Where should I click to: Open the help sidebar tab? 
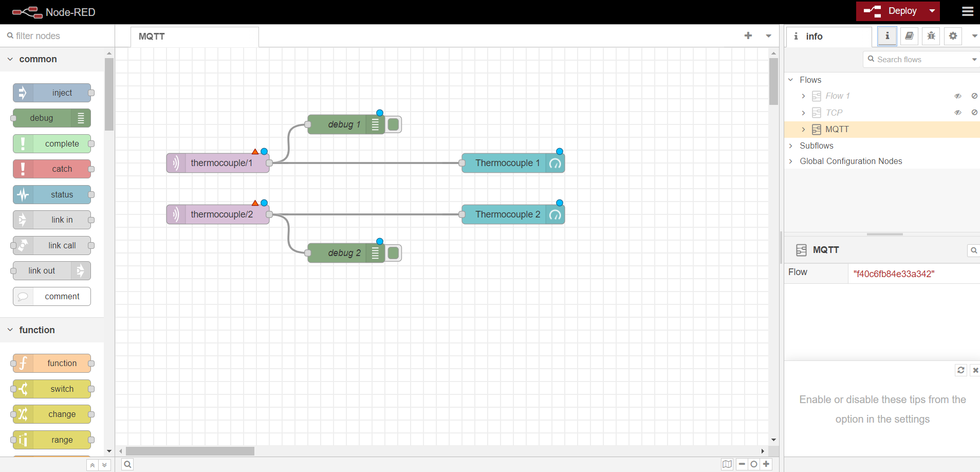pyautogui.click(x=909, y=36)
